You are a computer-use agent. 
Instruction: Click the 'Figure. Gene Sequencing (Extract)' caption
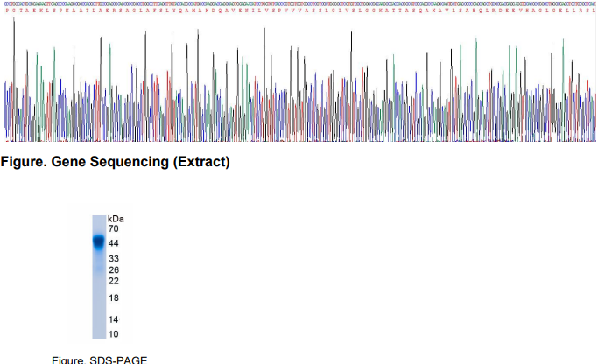click(115, 162)
